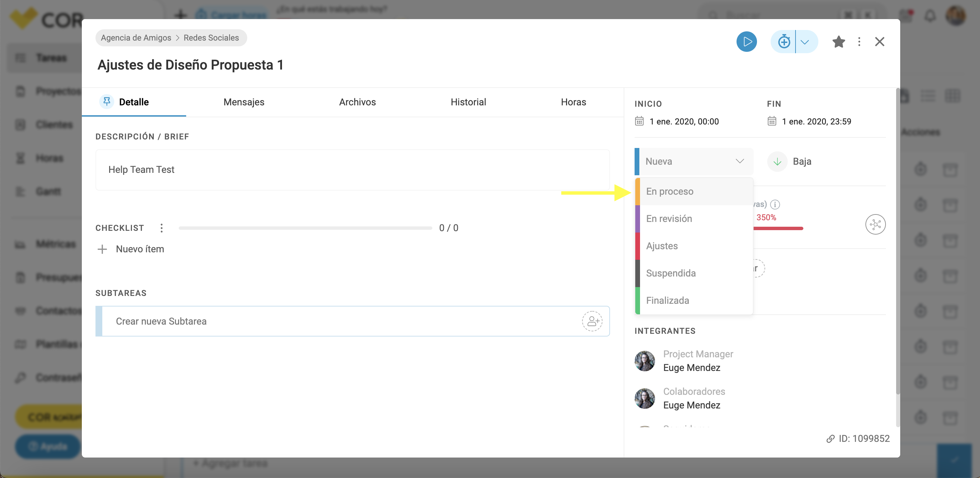Open the end date calendar icon
The height and width of the screenshot is (478, 980).
pyautogui.click(x=772, y=121)
